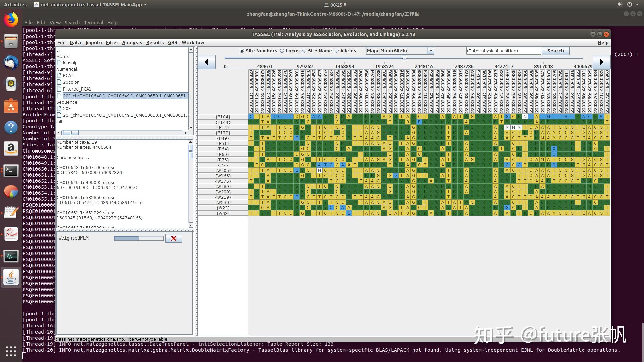Open the Impute menu
Image resolution: width=644 pixels, height=362 pixels.
tap(93, 43)
